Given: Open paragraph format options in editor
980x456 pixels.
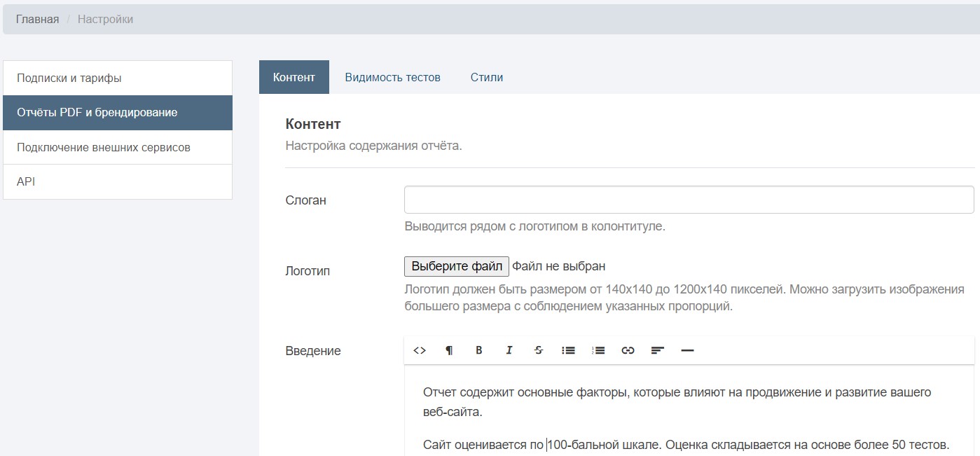Looking at the screenshot, I should pyautogui.click(x=449, y=350).
